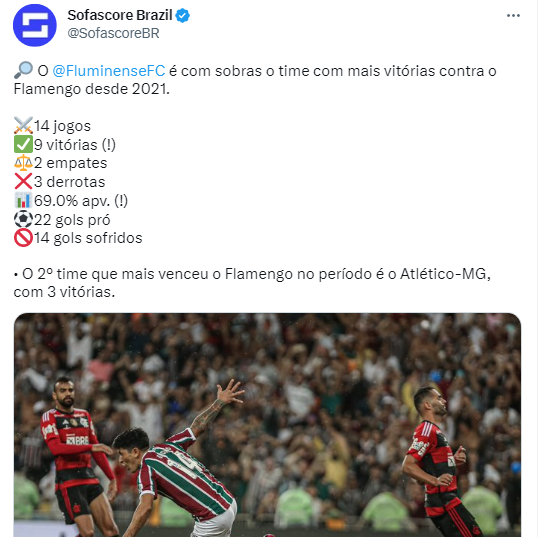Click the Atlético-MG sentence in the tweet
The image size is (542, 537).
[x=252, y=283]
